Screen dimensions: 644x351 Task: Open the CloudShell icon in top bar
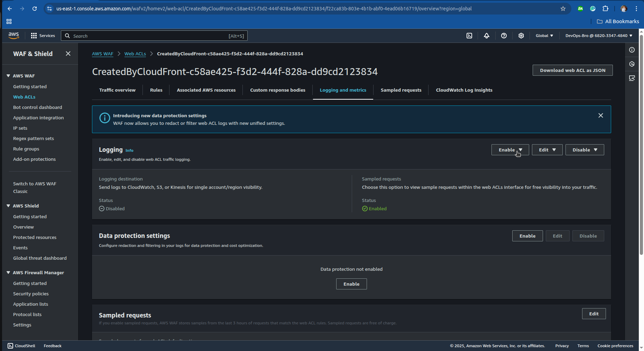(x=469, y=36)
